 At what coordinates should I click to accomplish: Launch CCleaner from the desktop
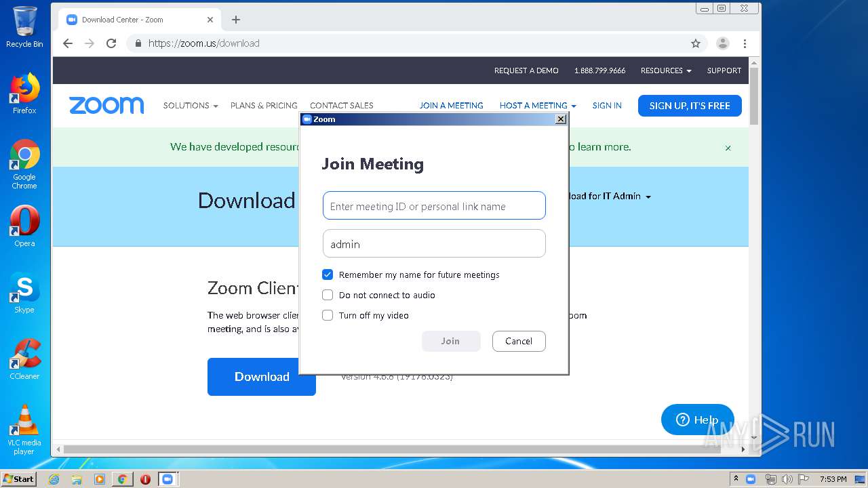(24, 359)
